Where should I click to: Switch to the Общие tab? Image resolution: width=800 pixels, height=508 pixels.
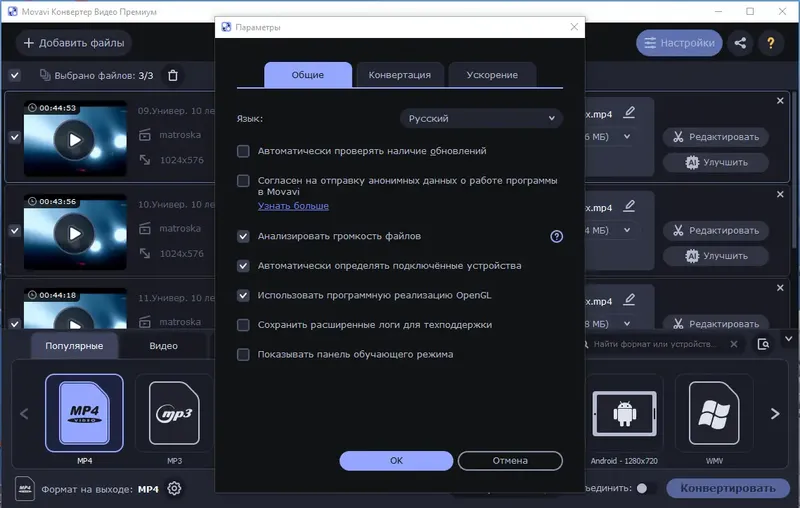click(x=308, y=74)
